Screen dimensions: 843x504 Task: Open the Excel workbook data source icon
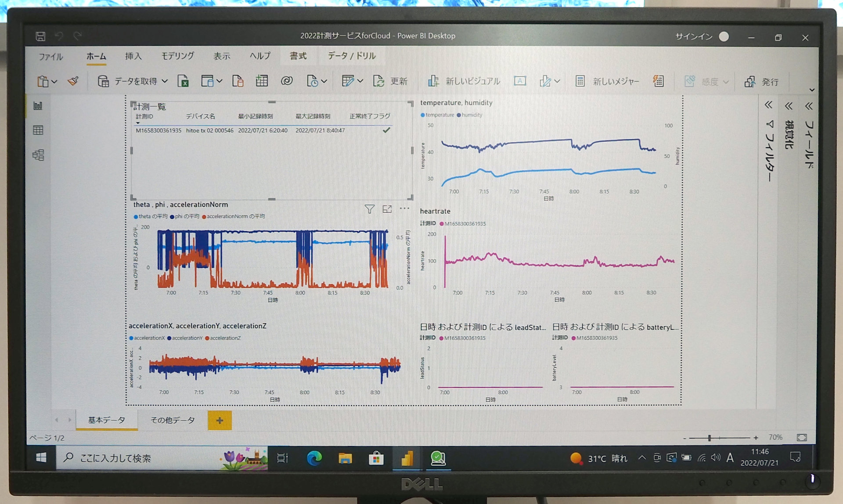(x=183, y=81)
